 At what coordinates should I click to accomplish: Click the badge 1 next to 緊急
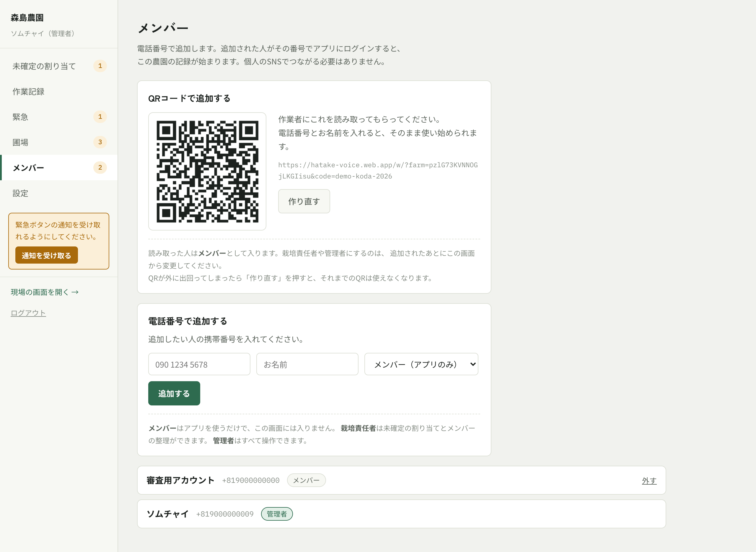tap(100, 117)
